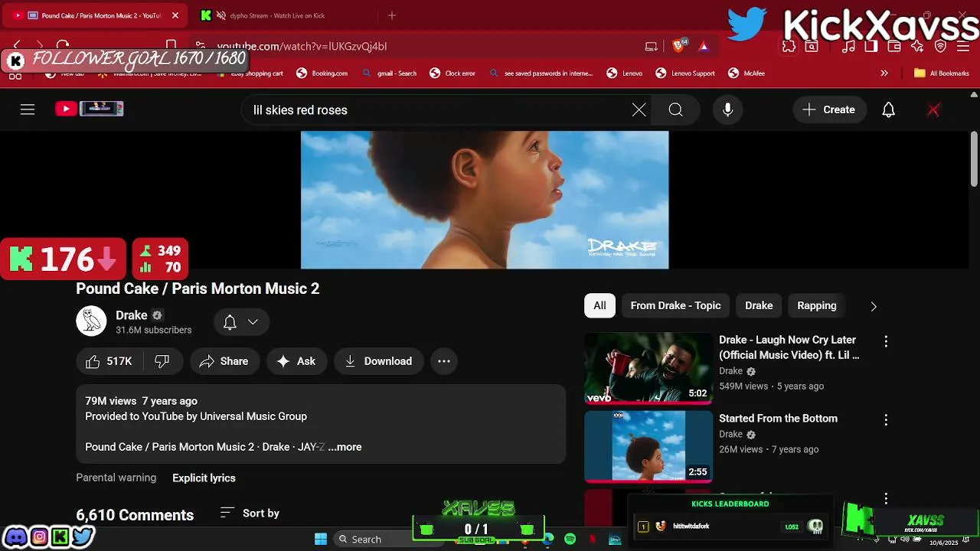Open the YouTube account avatar menu

933,109
